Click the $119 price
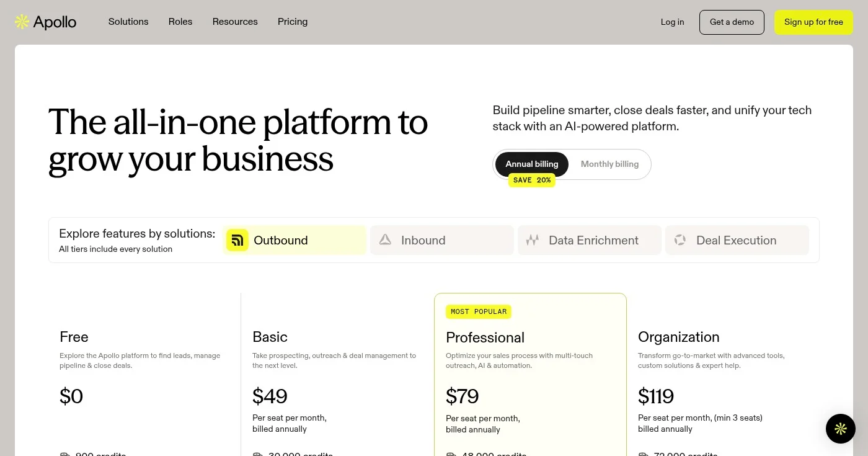This screenshot has height=456, width=868. click(x=656, y=396)
